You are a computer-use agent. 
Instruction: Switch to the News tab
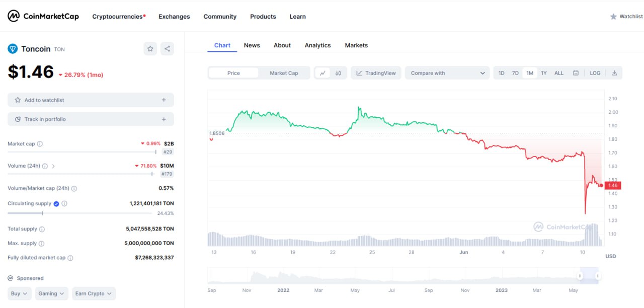[x=252, y=45]
